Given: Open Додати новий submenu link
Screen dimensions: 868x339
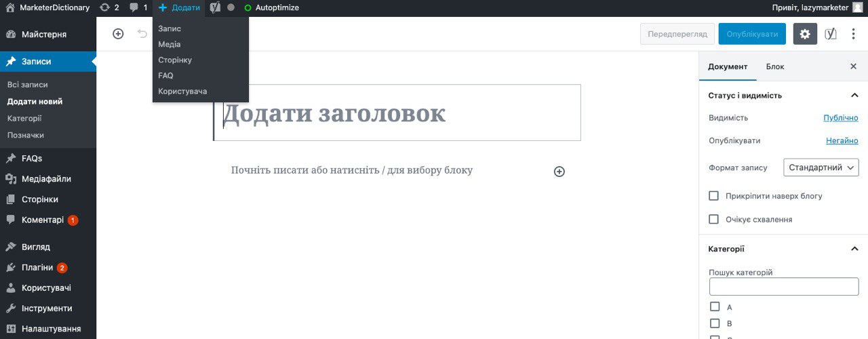Looking at the screenshot, I should tap(35, 102).
